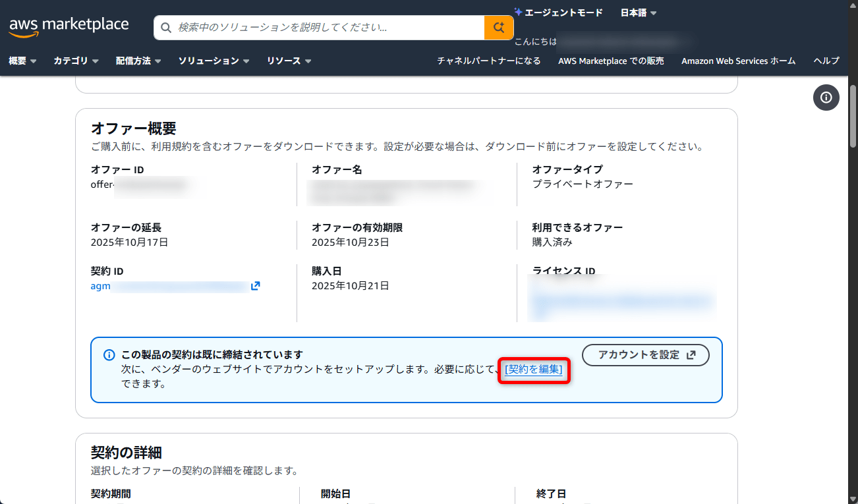The image size is (858, 504).
Task: Select the 開始日 label
Action: click(336, 493)
